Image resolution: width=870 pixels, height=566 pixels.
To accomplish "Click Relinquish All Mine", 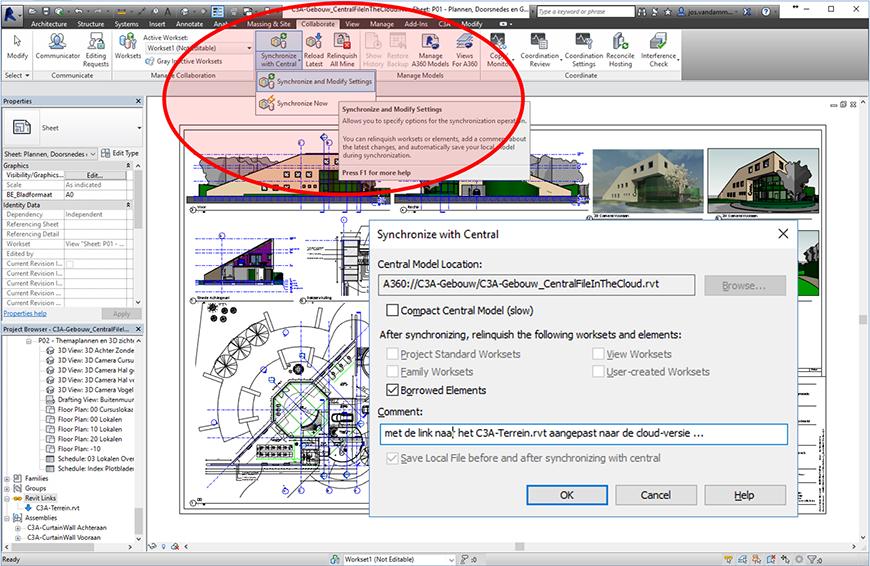I will (342, 50).
